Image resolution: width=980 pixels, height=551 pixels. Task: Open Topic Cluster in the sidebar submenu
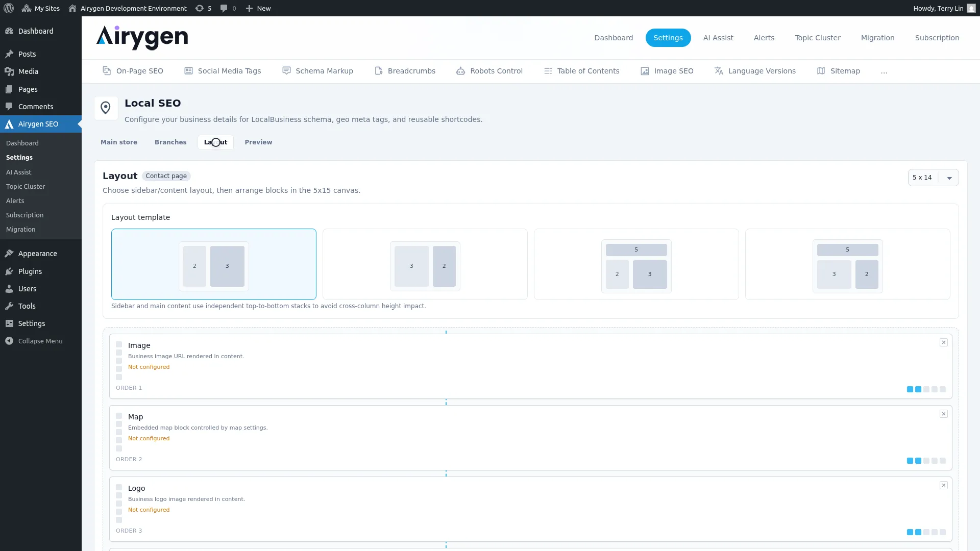[26, 187]
